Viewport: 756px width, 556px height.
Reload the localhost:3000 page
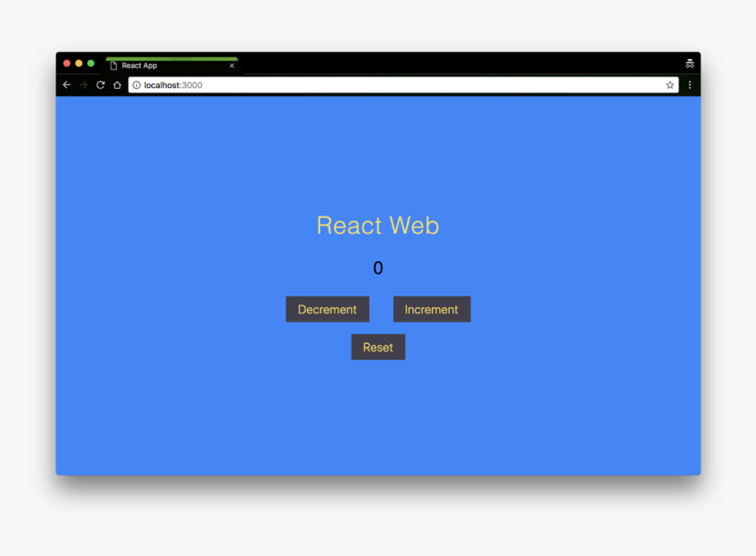point(100,84)
